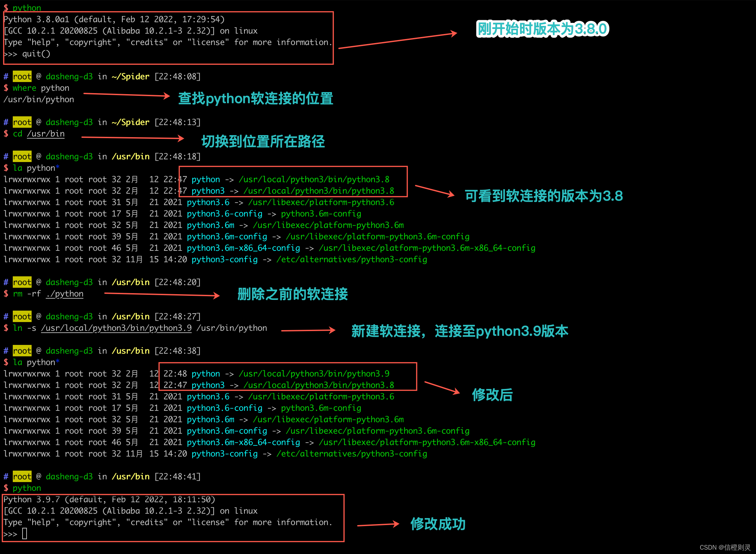Click the [22:48:38] prompt timestamp

click(178, 351)
